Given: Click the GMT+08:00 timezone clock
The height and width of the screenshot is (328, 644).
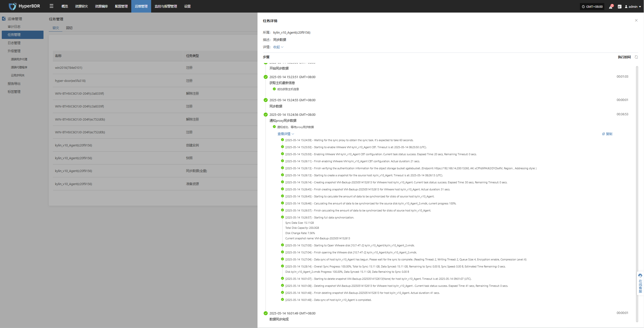Looking at the screenshot, I should pyautogui.click(x=592, y=7).
